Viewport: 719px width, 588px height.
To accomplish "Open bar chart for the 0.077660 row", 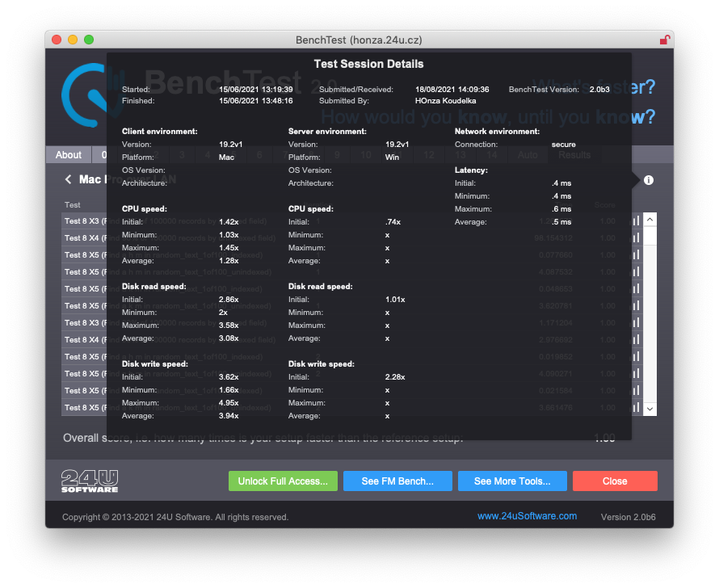I will point(636,254).
